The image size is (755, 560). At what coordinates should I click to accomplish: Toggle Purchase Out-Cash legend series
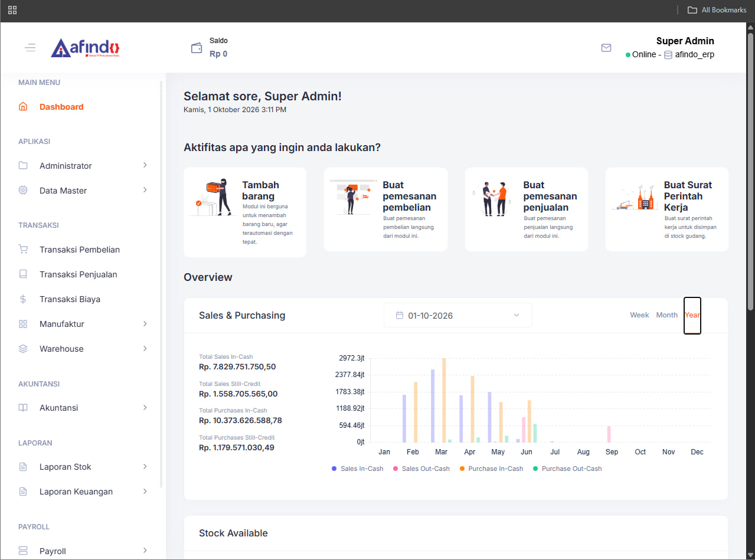pos(567,469)
